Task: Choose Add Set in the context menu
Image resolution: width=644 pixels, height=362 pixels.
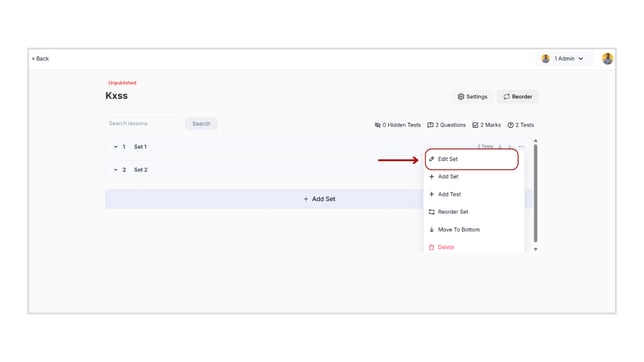Action: tap(448, 177)
